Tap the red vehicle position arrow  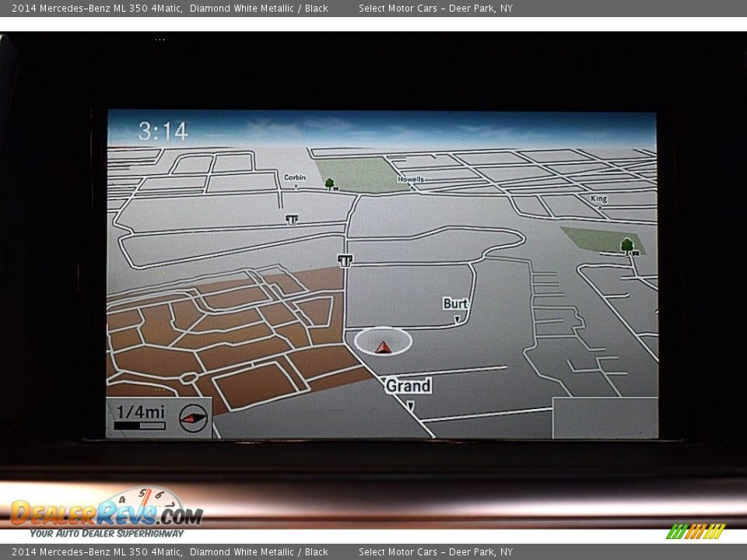(x=383, y=347)
